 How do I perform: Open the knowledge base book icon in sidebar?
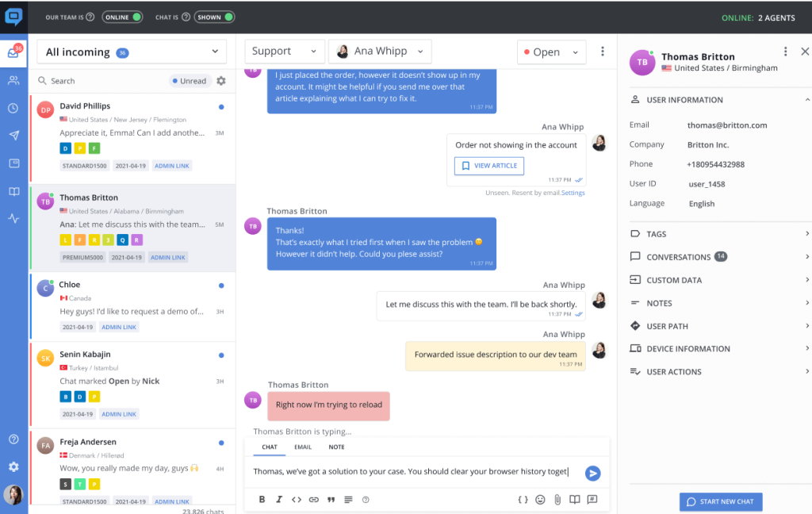[14, 191]
